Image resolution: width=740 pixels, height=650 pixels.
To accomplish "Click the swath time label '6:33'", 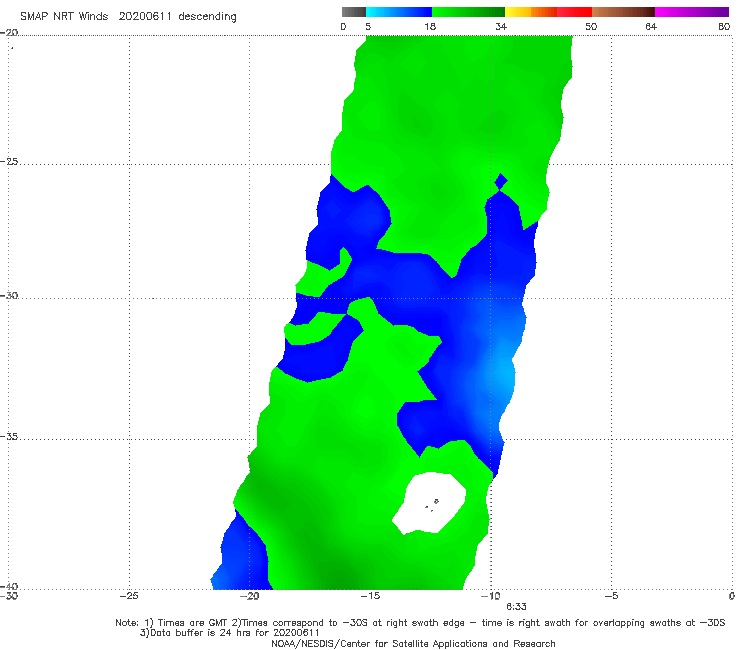I will [516, 607].
